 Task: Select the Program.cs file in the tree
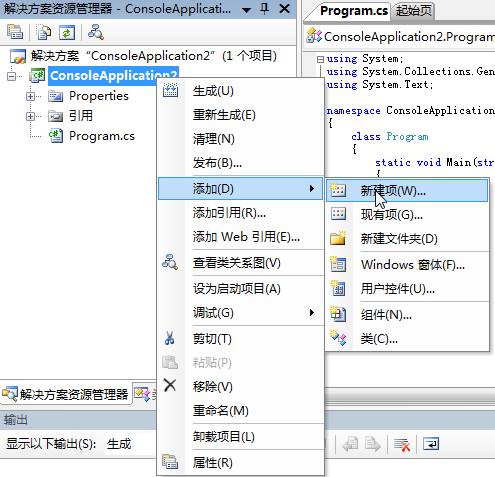102,136
